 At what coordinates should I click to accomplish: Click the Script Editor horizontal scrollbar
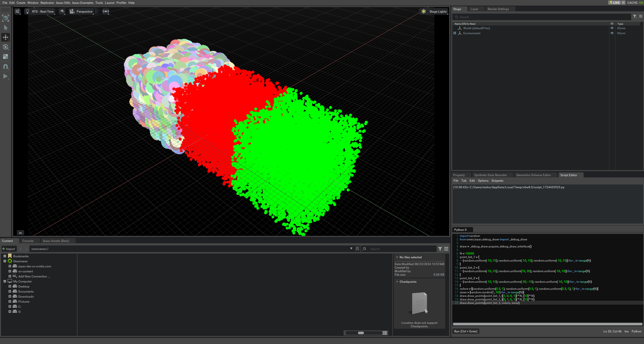coord(548,324)
